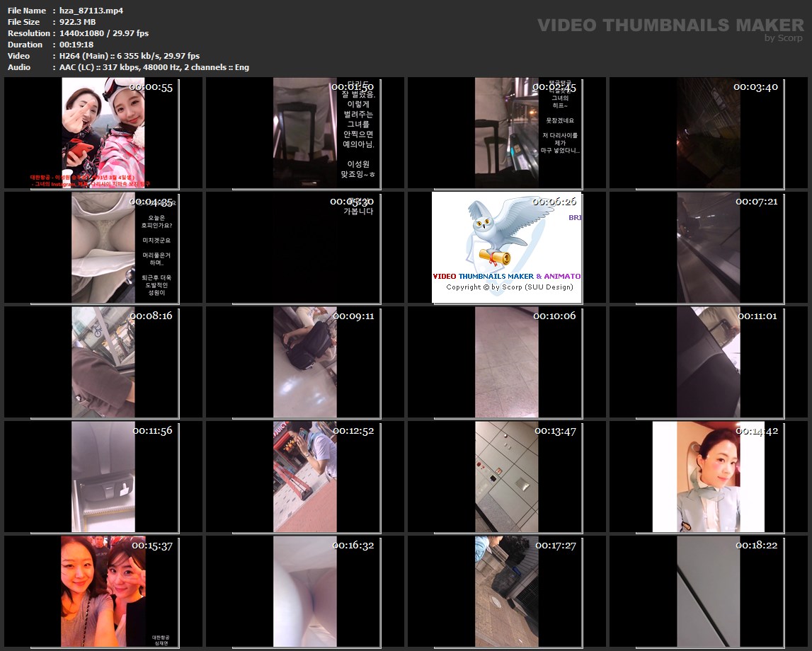This screenshot has height=651, width=812.
Task: Select the thumbnail at 00:12:52
Action: [x=304, y=477]
